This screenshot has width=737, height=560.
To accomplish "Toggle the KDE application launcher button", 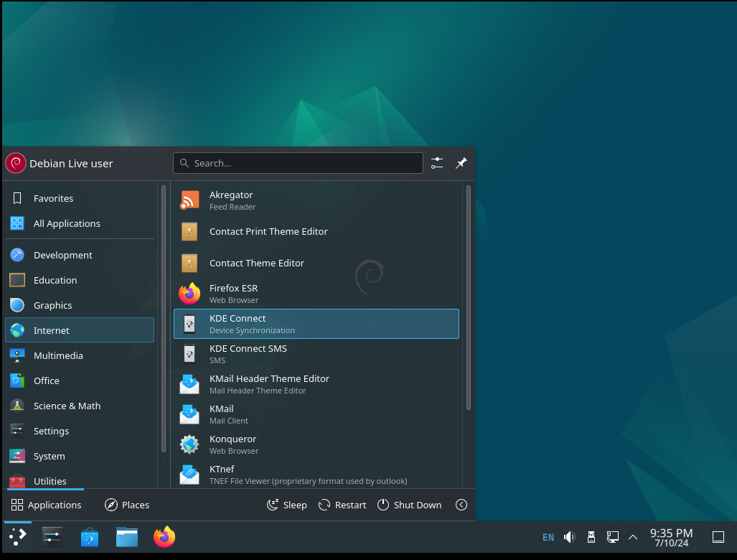I will point(17,537).
